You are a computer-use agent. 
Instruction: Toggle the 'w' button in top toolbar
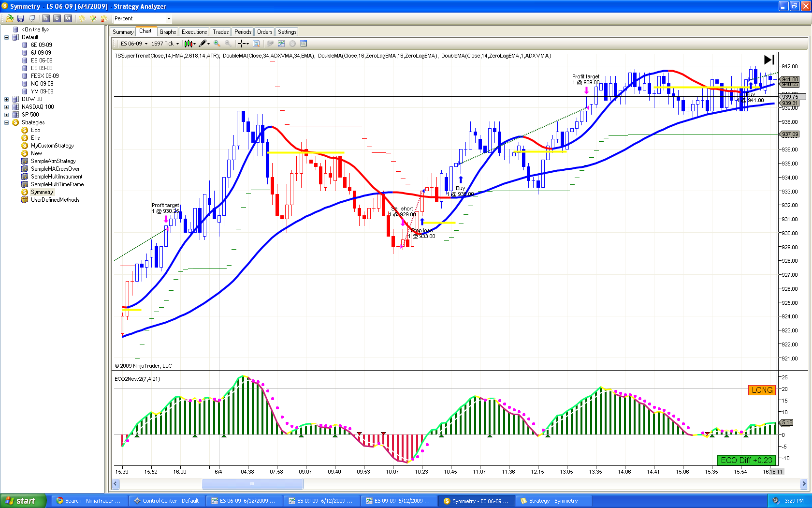coord(68,18)
